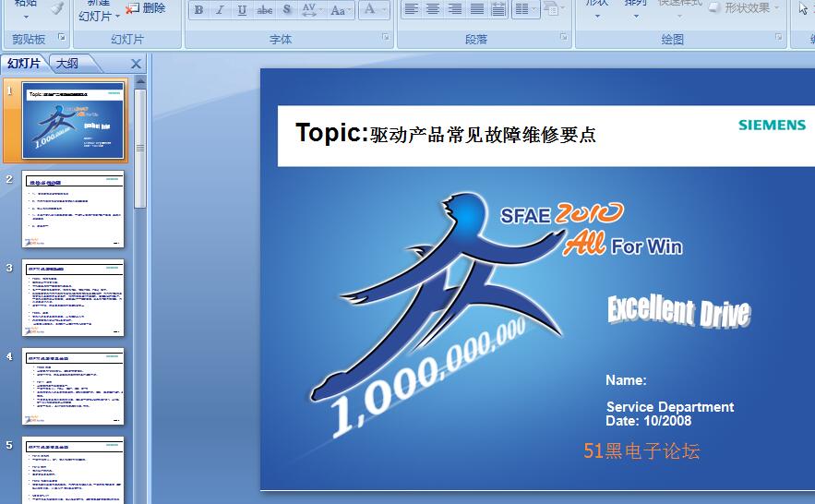The image size is (815, 504).
Task: Align text left
Action: 411,9
